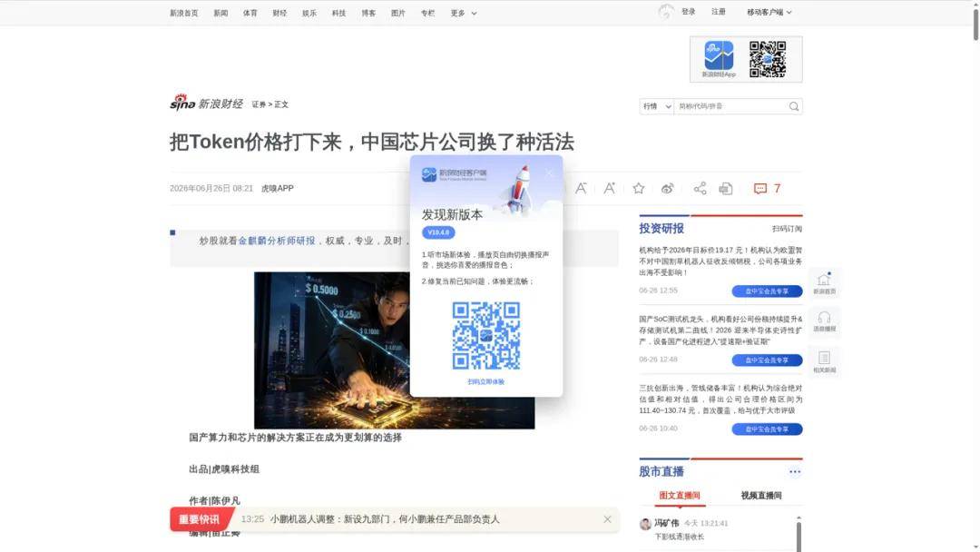Click 扫码立即体验 link in the popup
Viewport: 980px width, 552px height.
point(486,382)
